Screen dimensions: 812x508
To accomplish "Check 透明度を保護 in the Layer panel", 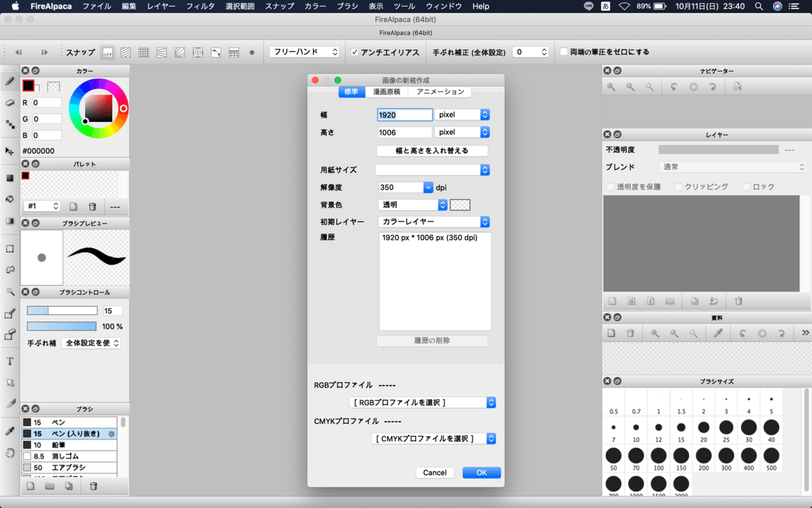I will 610,186.
